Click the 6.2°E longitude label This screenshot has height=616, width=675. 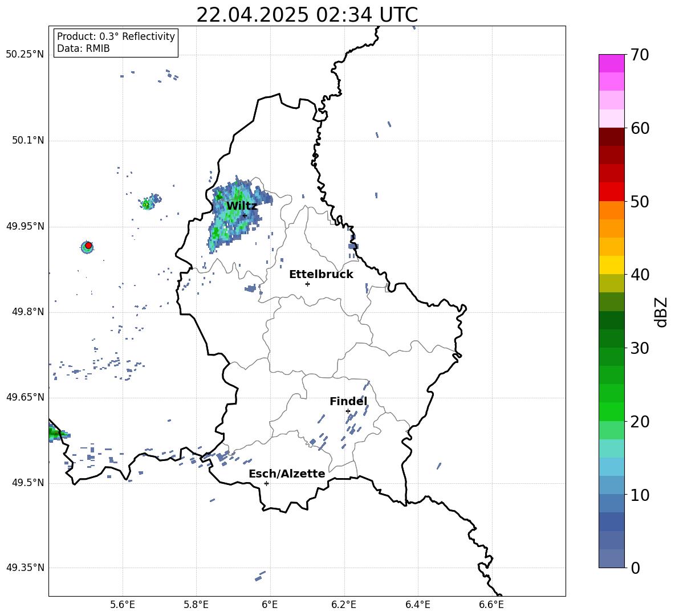[344, 605]
